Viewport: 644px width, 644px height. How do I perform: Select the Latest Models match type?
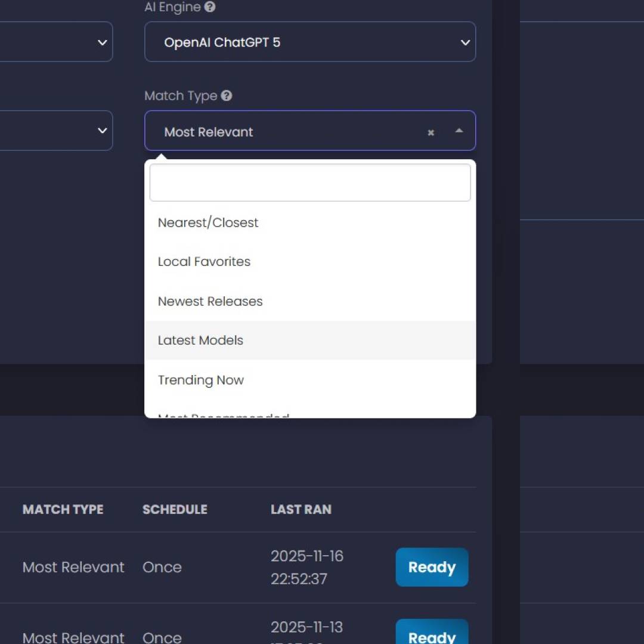point(200,340)
